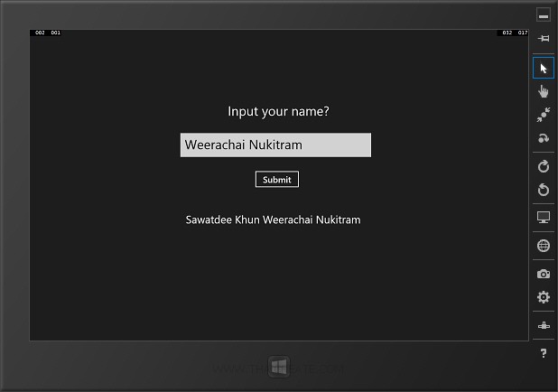Toggle the always-on-top pin icon
Image resolution: width=558 pixels, height=392 pixels.
pos(544,39)
